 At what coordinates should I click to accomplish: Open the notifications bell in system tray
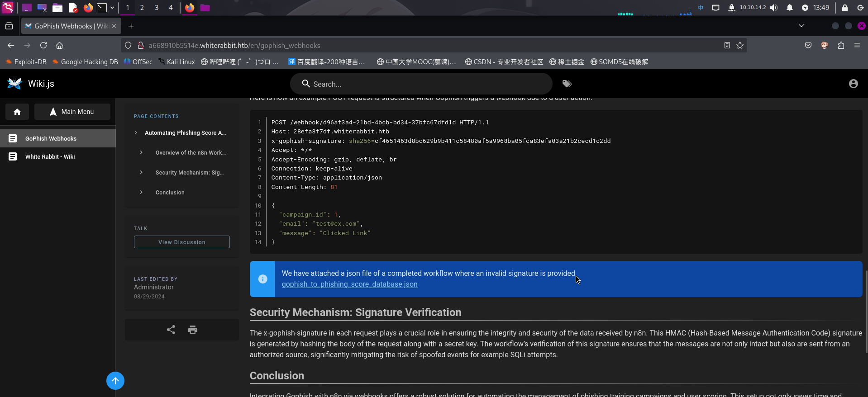pos(790,8)
